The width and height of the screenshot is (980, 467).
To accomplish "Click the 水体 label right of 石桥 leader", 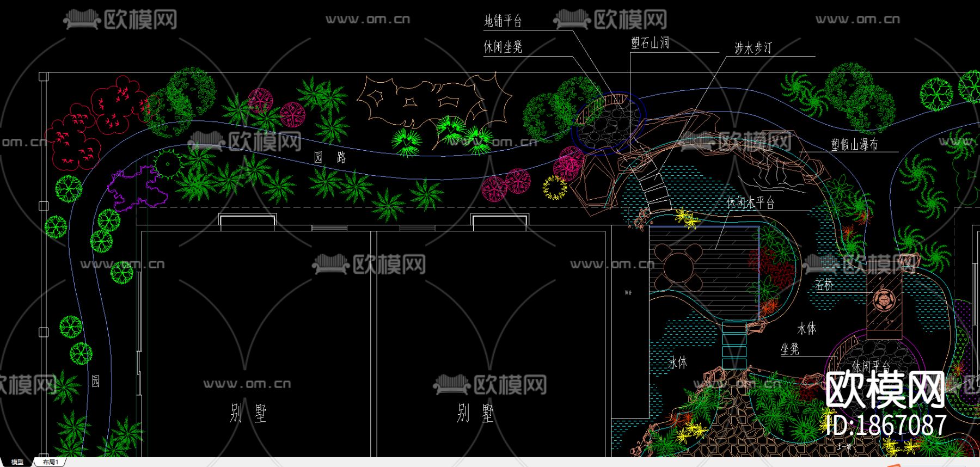I will pos(807,328).
